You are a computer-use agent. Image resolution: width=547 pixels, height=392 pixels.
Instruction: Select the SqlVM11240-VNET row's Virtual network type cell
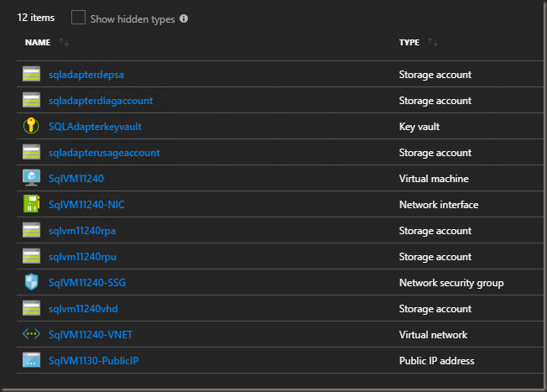(434, 335)
